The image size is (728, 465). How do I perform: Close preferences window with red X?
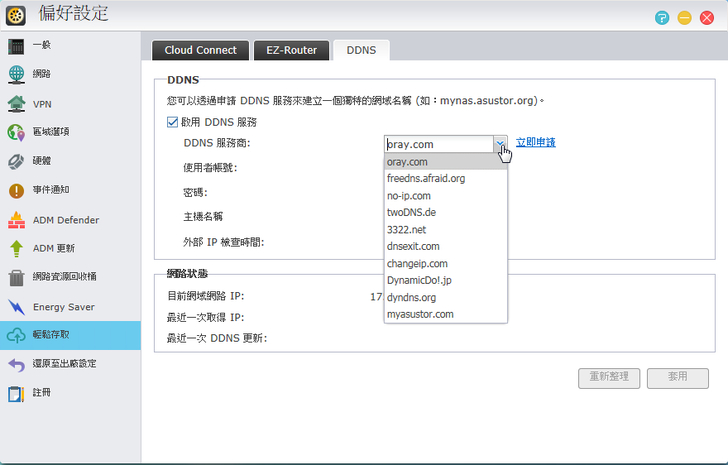(707, 18)
